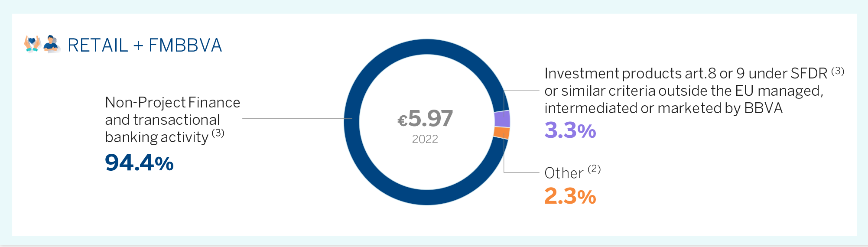The width and height of the screenshot is (868, 247).
Task: Click the 2.3% orange percentage
Action: click(x=570, y=196)
